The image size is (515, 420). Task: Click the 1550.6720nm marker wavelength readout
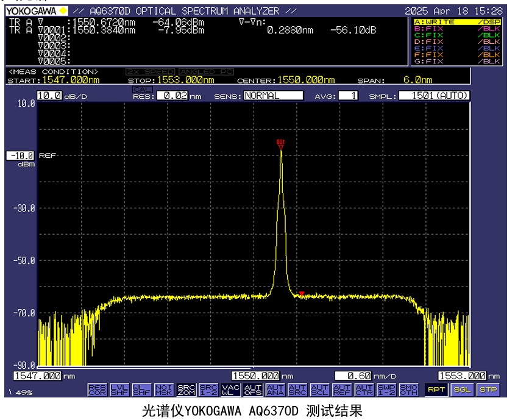point(104,23)
